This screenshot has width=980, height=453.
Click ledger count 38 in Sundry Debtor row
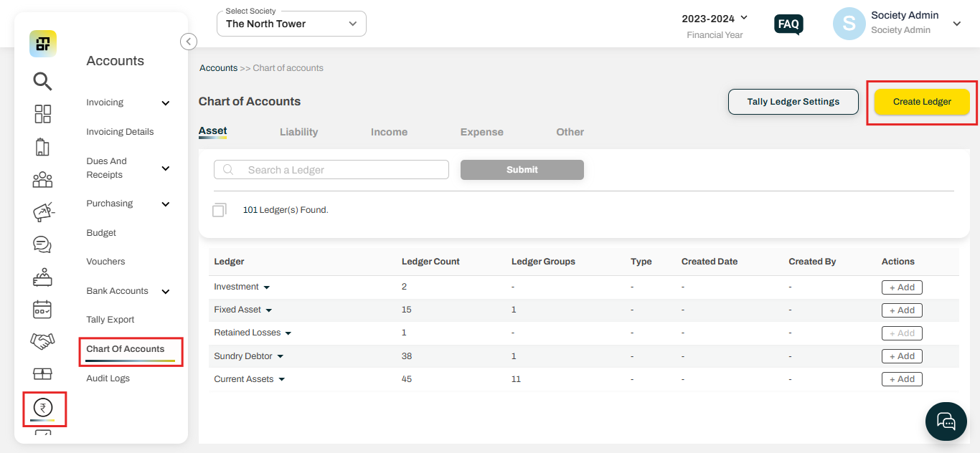pyautogui.click(x=407, y=356)
